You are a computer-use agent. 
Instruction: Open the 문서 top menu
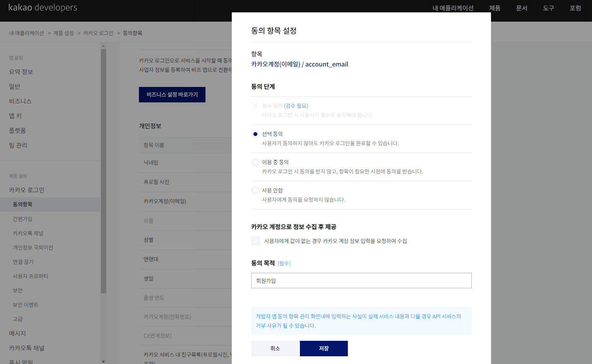tap(522, 8)
